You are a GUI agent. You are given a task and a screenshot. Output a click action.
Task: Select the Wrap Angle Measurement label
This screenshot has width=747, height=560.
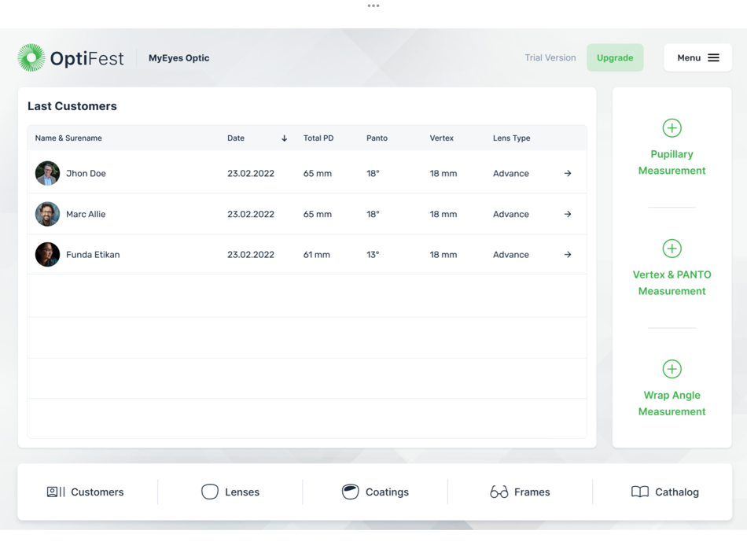(672, 403)
